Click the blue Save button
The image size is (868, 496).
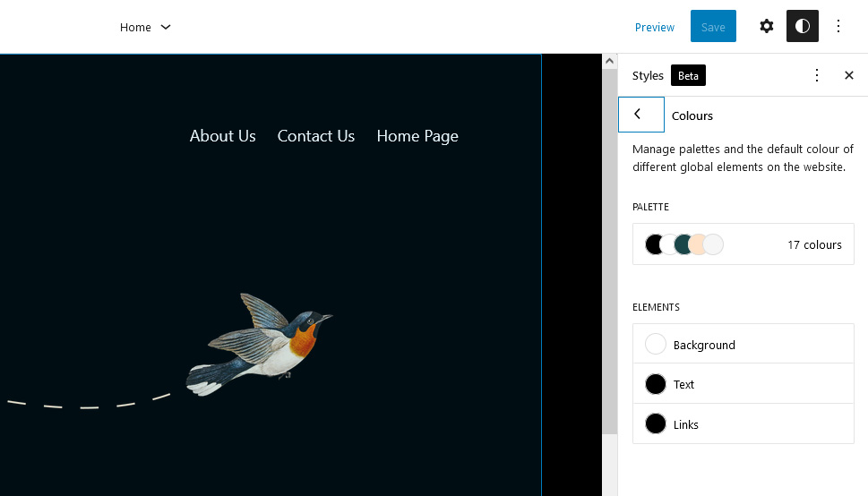pyautogui.click(x=713, y=26)
